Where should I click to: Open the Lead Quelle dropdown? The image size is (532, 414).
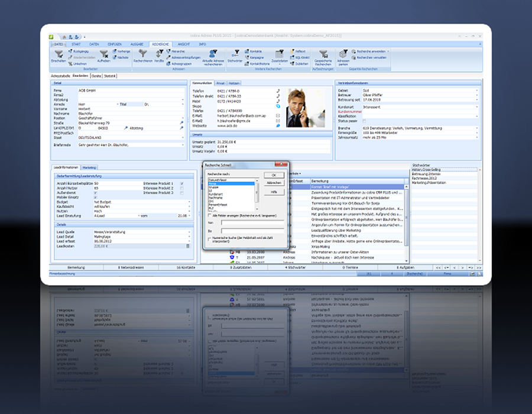pos(189,232)
